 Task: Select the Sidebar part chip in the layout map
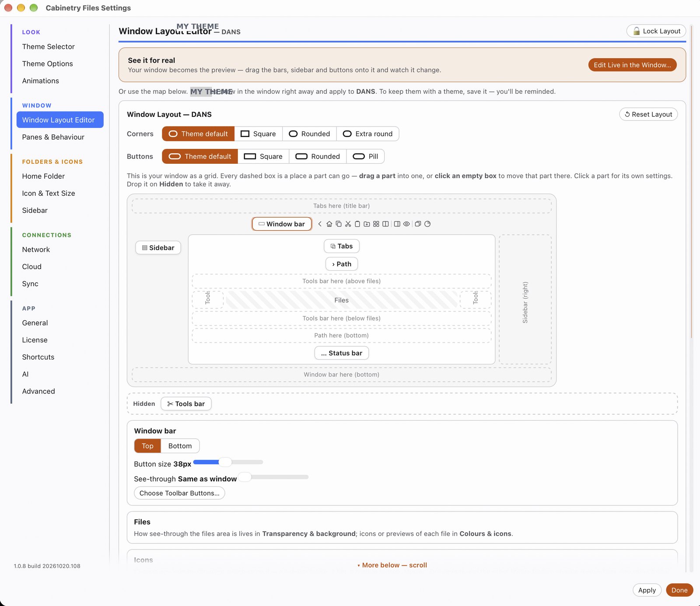tap(158, 247)
